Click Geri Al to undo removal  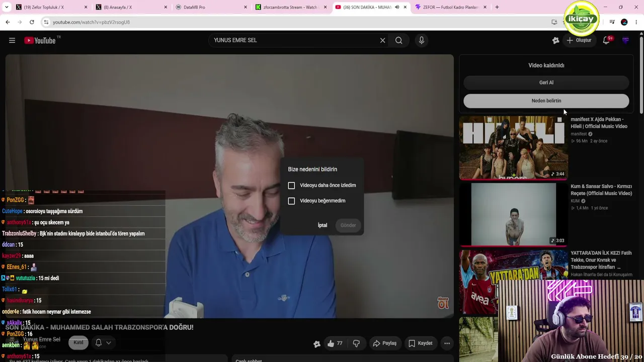point(546,82)
